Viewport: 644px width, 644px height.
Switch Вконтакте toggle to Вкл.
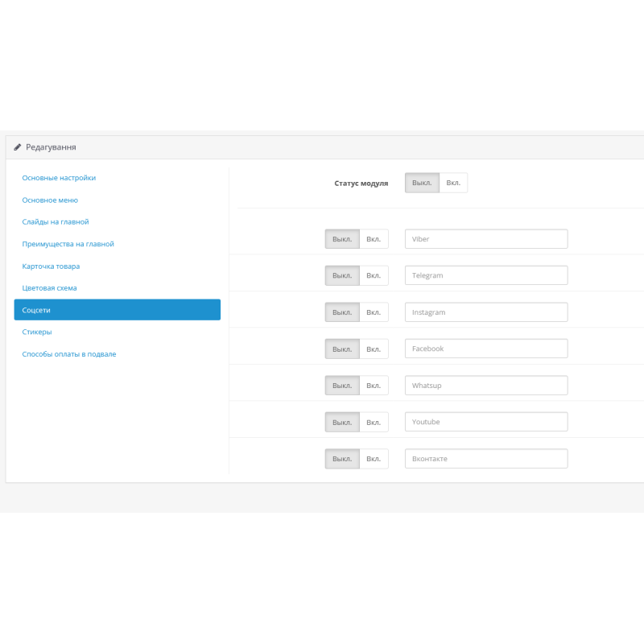click(374, 458)
